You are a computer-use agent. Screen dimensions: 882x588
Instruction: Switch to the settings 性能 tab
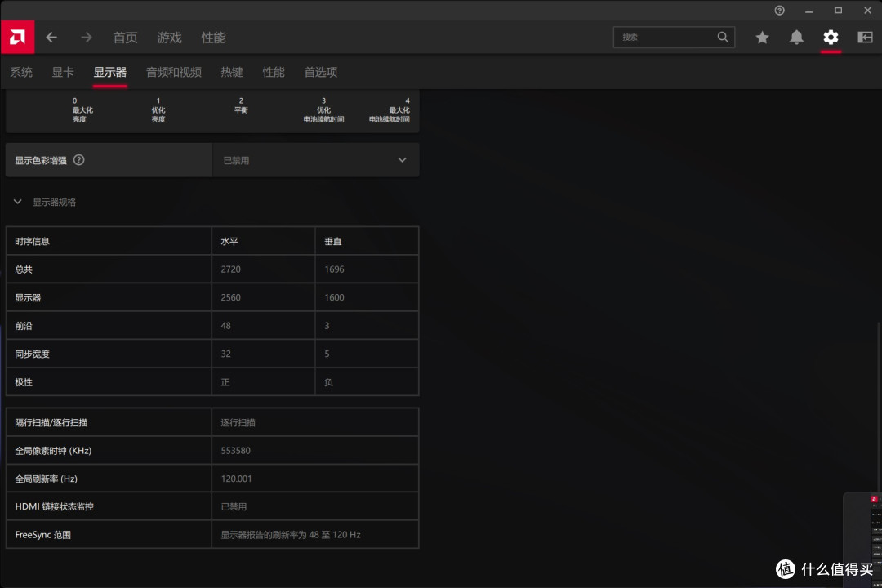pyautogui.click(x=274, y=72)
